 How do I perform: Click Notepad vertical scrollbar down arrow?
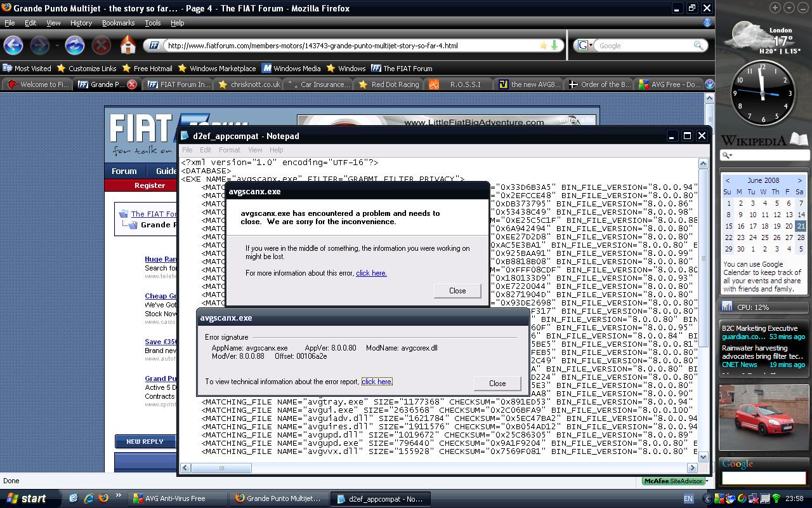(x=704, y=457)
